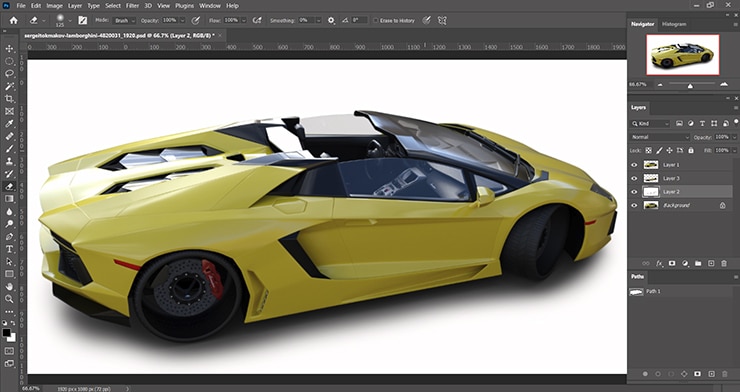The image size is (740, 392).
Task: Click the foreground color swatch
Action: (x=7, y=333)
